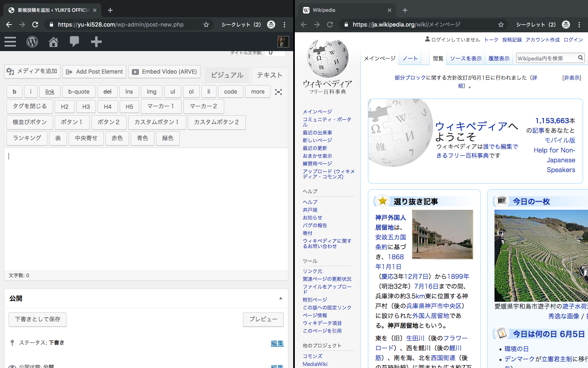Click the lock icon in WordPress address bar

coord(51,25)
